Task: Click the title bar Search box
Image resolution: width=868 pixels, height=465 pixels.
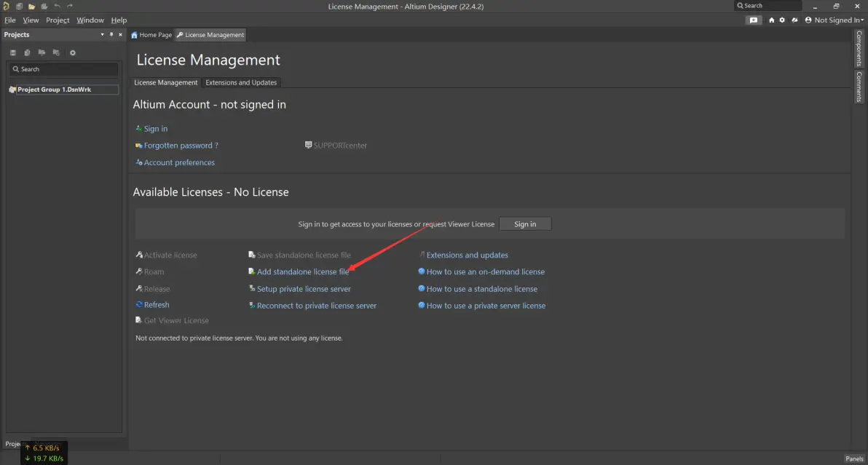Action: click(768, 6)
